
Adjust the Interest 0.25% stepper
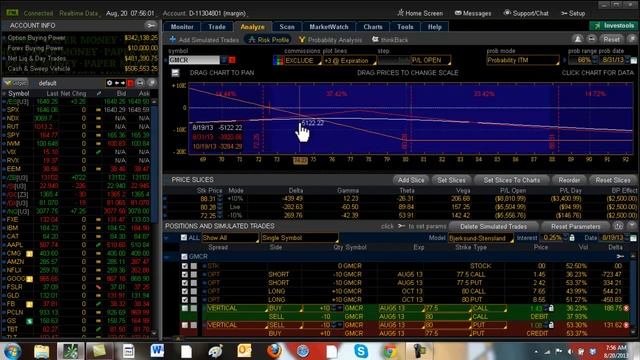(x=565, y=238)
